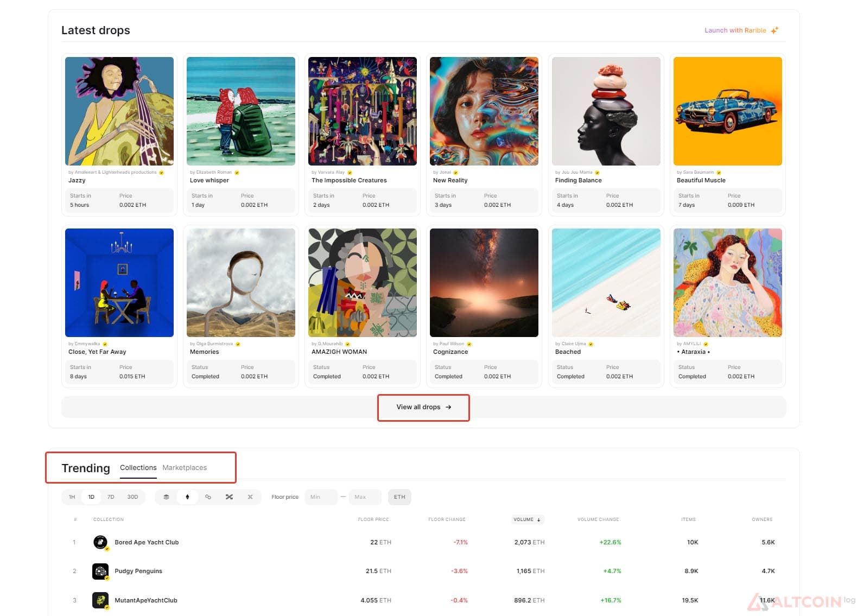Click View all drops button
Viewport: 863px width, 616px height.
[423, 407]
